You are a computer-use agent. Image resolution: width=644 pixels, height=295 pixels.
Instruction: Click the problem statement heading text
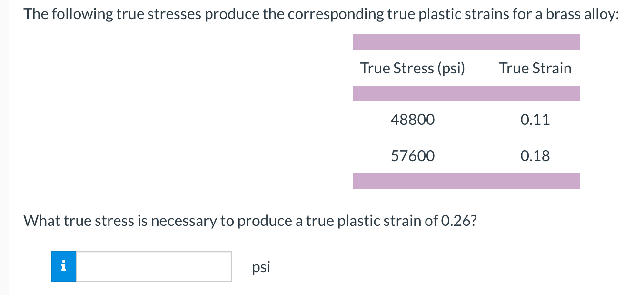321,13
